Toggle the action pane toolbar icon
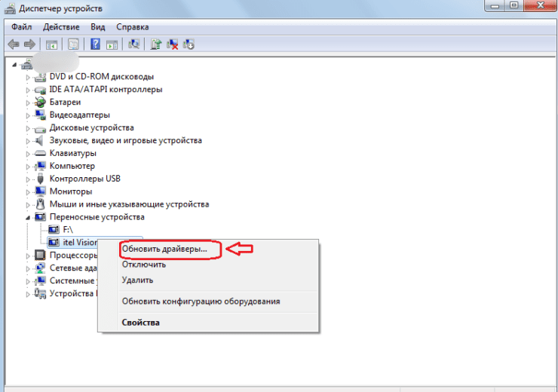 click(x=112, y=44)
